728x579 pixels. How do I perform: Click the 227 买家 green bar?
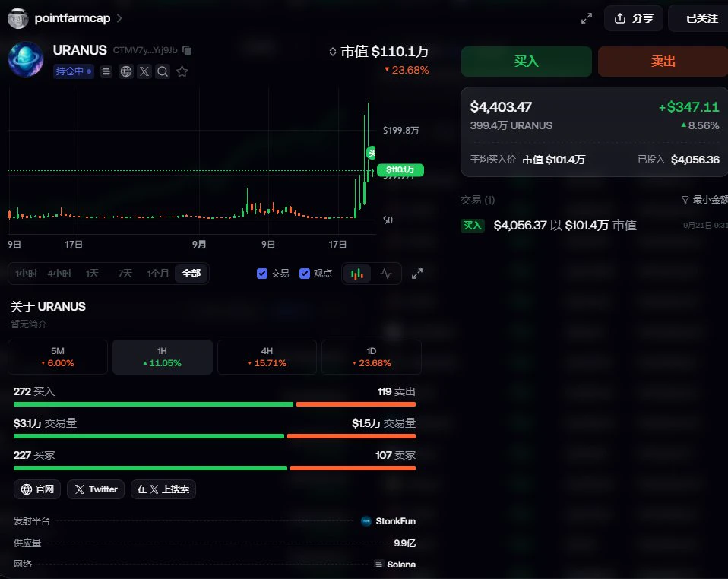coord(150,468)
